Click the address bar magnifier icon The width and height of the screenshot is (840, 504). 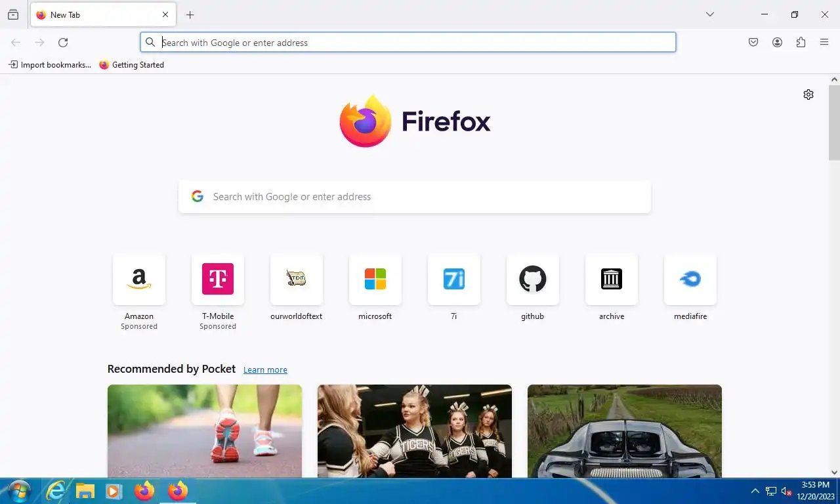click(150, 43)
